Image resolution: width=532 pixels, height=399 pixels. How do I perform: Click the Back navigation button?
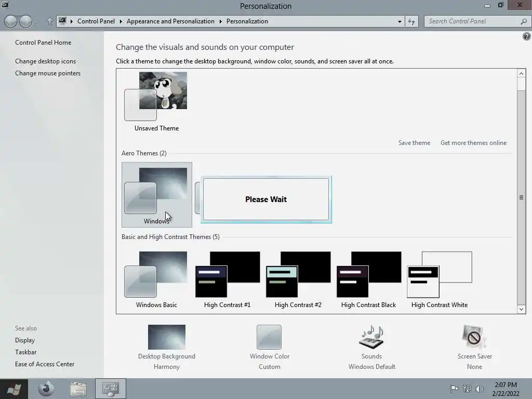(x=10, y=21)
